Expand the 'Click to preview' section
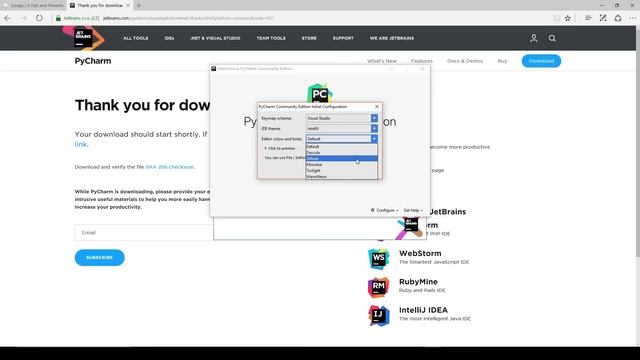Screen dimensions: 640x360 280,148
